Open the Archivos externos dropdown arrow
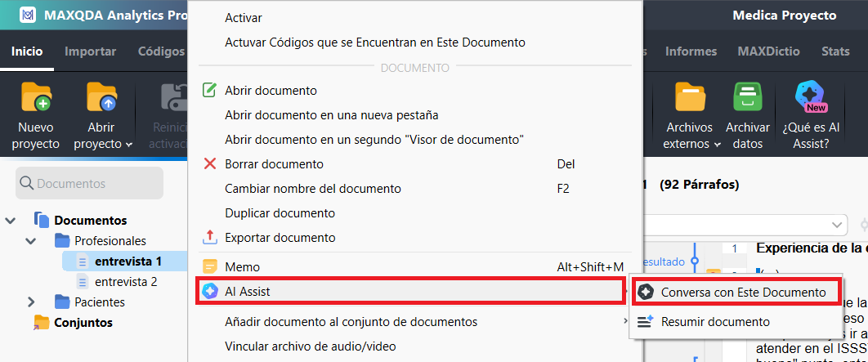Viewport: 868px width, 362px height. coord(718,145)
